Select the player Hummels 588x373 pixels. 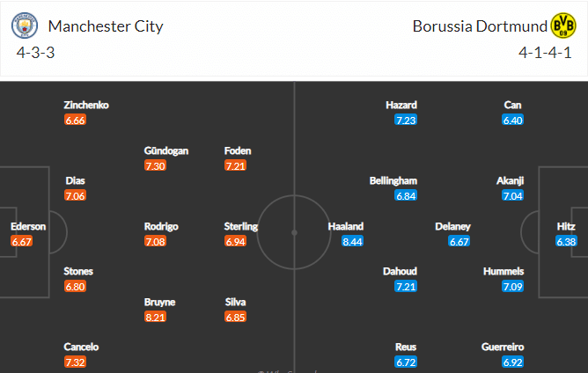pos(503,271)
